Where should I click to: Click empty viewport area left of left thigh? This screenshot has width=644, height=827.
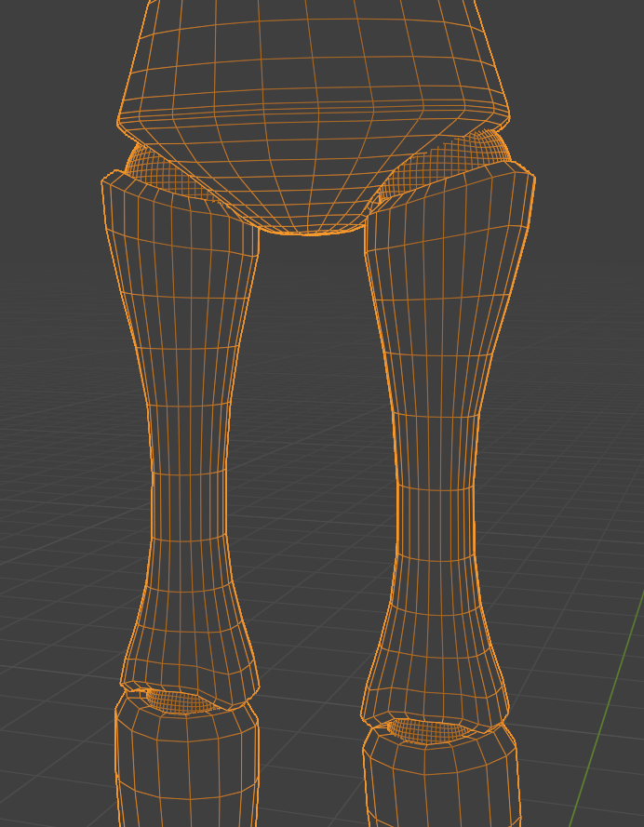[56, 419]
